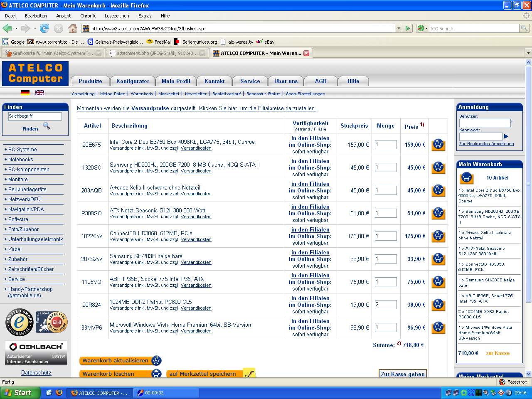532x399 pixels.
Task: Click the Firefox Forward arrow button
Action: coord(25,28)
